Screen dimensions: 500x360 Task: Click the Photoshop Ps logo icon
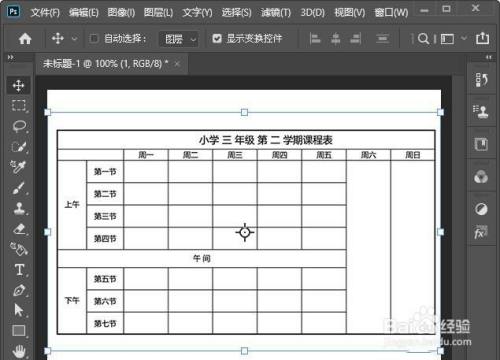pyautogui.click(x=13, y=12)
